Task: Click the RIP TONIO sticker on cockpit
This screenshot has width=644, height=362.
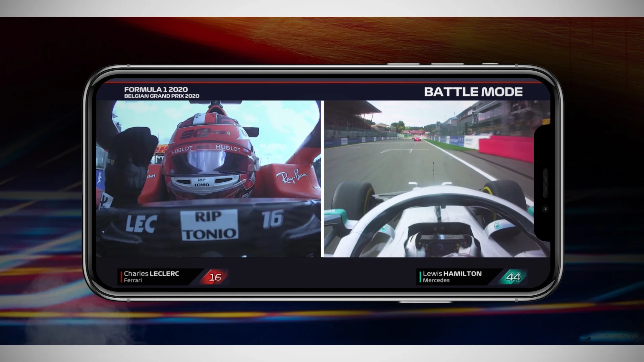Action: coord(209,225)
